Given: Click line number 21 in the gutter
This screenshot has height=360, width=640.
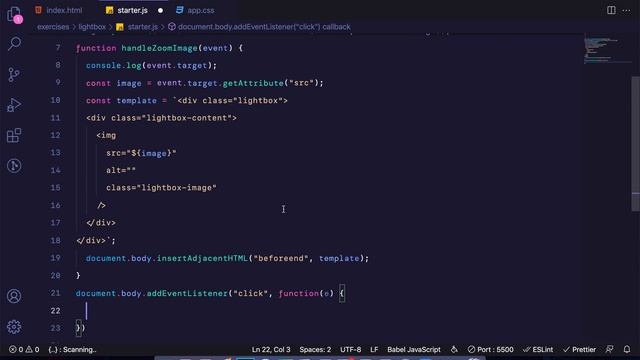Looking at the screenshot, I should (55, 293).
